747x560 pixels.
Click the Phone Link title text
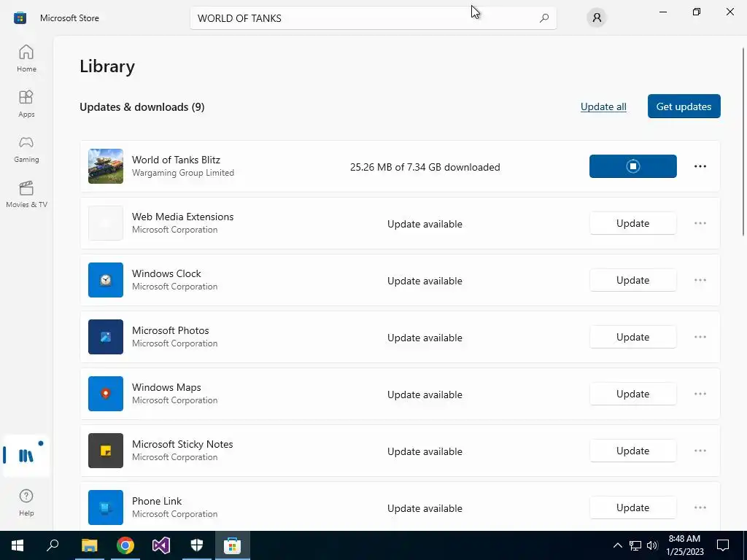[157, 501]
